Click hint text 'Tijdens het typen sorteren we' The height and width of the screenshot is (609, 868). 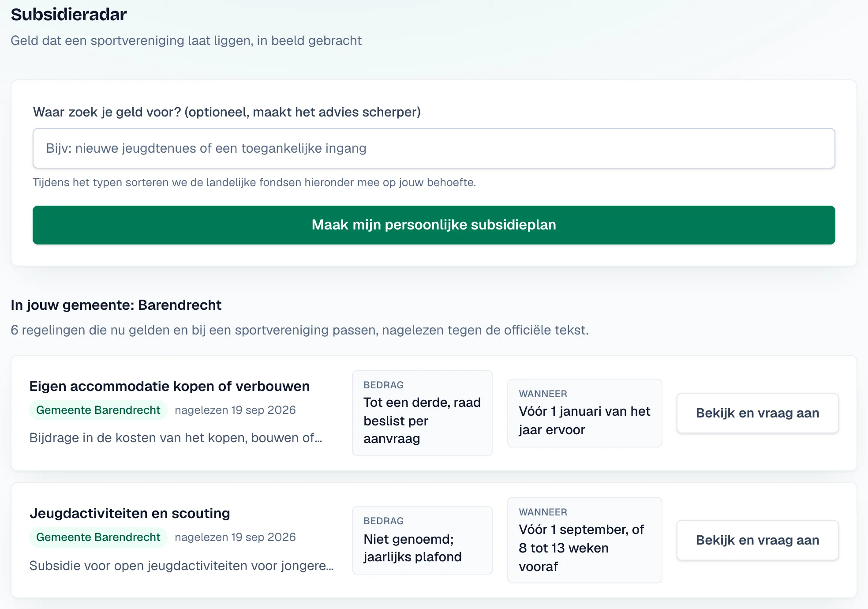click(x=254, y=183)
